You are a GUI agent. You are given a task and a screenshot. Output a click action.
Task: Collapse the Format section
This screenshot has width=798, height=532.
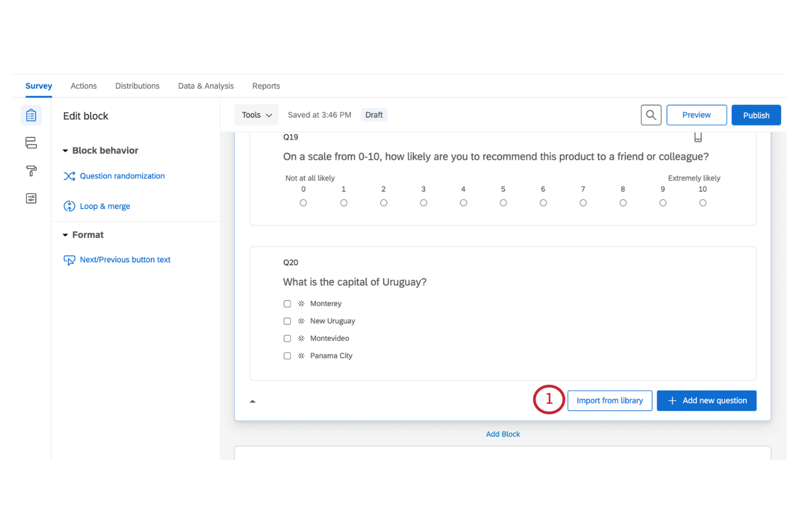[65, 234]
